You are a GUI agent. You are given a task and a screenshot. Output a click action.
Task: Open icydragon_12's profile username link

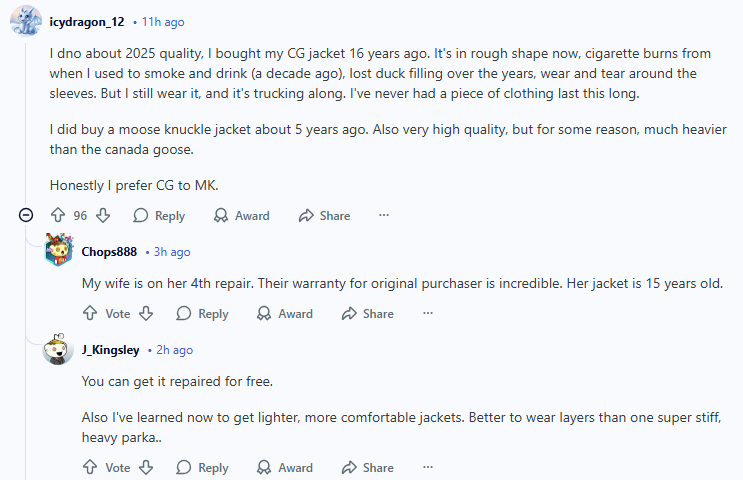pyautogui.click(x=87, y=22)
